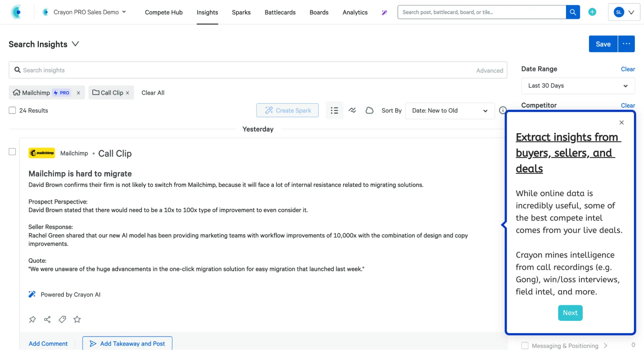Click the green plus add icon
Screen dimensions: 644x350
(592, 12)
